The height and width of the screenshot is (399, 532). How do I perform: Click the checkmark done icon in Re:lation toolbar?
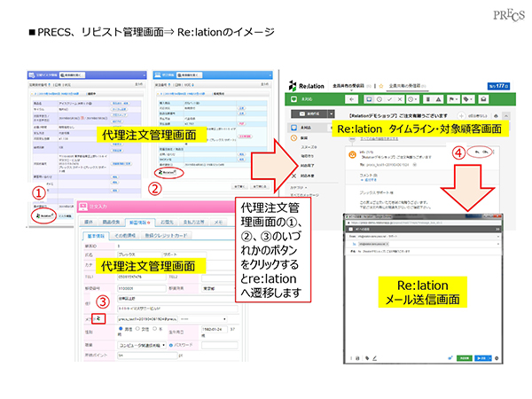coord(389,99)
